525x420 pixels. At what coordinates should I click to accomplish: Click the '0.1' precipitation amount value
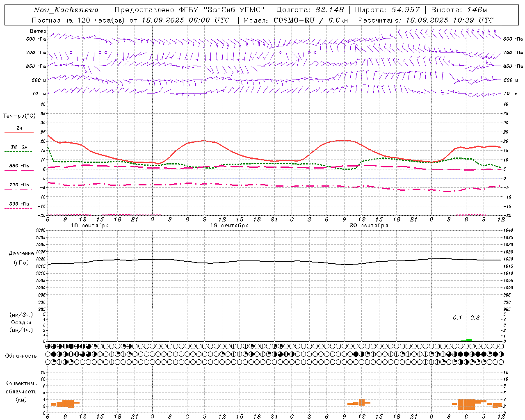[457, 318]
